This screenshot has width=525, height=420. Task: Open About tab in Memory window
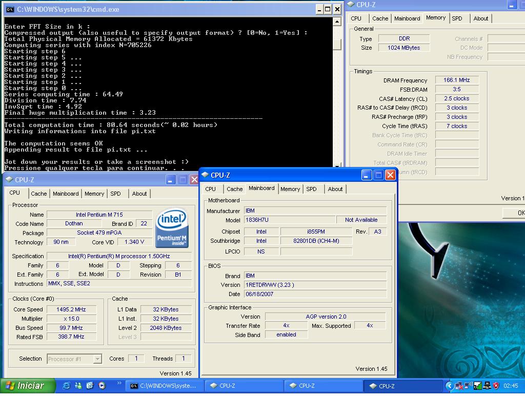click(480, 18)
